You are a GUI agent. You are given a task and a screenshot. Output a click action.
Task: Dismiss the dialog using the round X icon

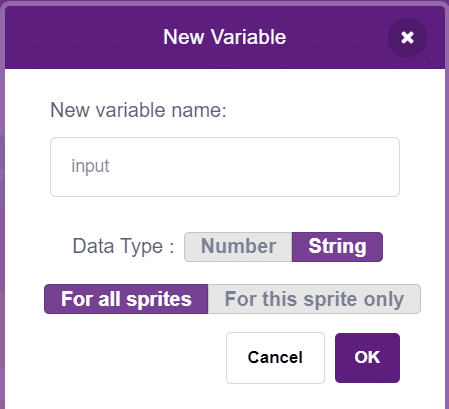click(407, 37)
